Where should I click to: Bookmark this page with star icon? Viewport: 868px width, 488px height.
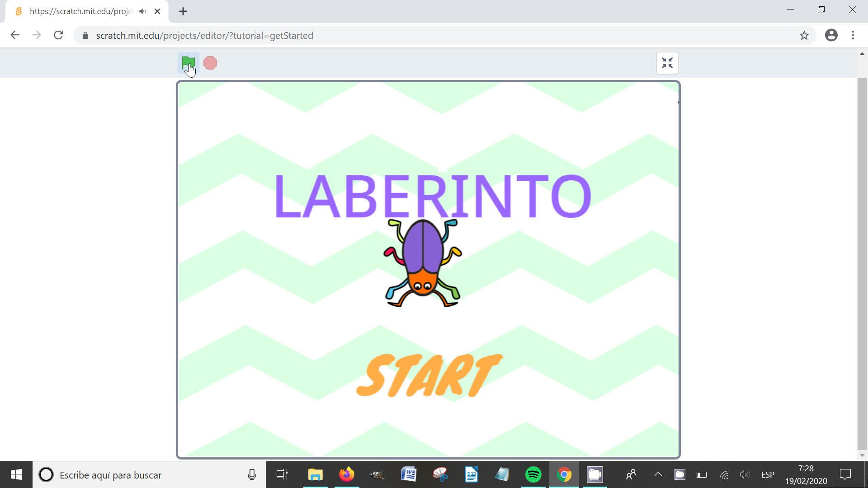[x=804, y=35]
